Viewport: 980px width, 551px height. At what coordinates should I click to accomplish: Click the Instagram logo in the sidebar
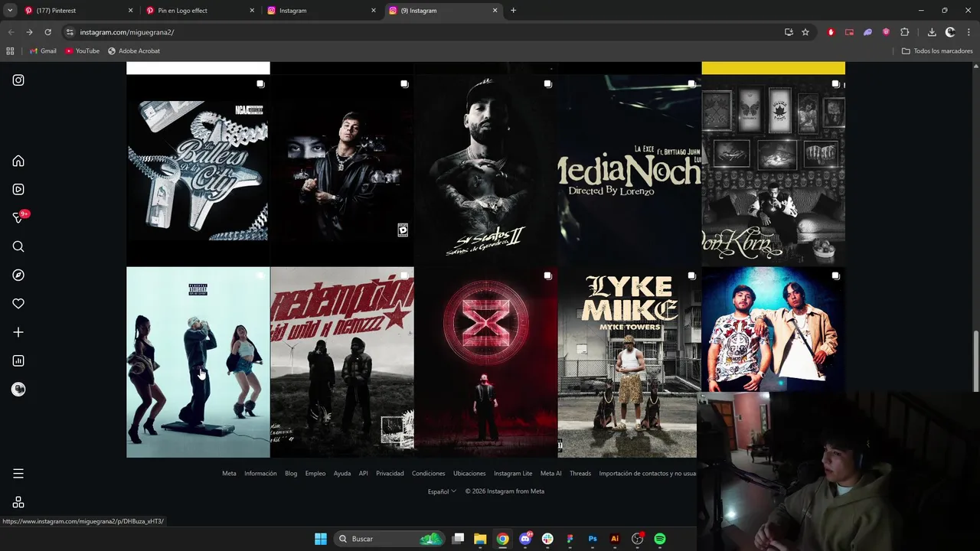point(18,80)
